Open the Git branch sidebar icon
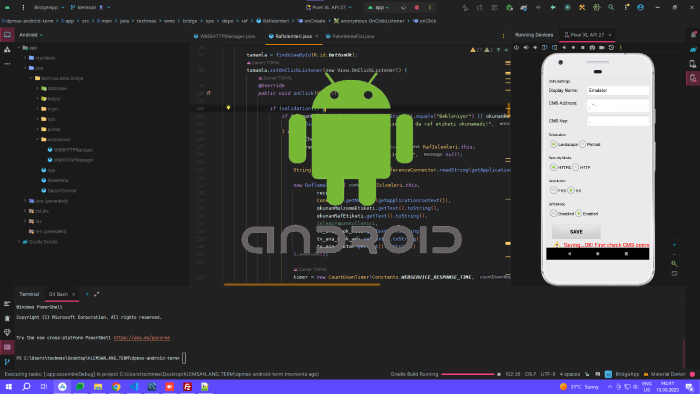Viewport: 700px width, 394px height. tap(7, 362)
